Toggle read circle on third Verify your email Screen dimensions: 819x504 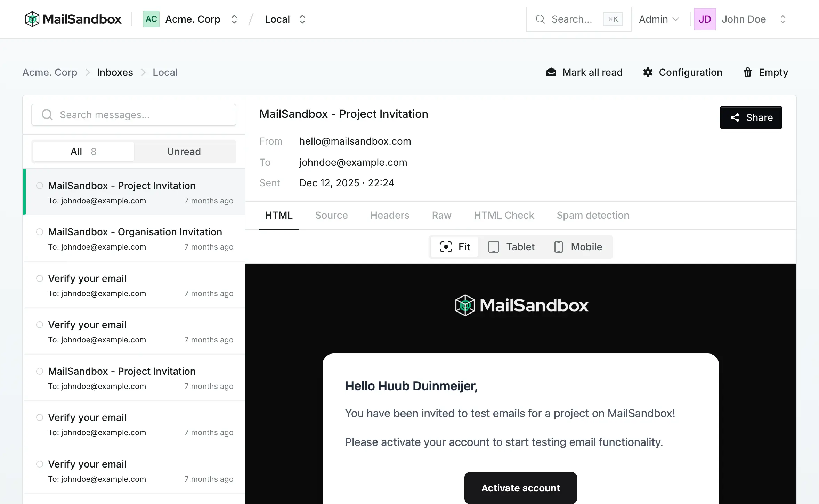click(40, 417)
